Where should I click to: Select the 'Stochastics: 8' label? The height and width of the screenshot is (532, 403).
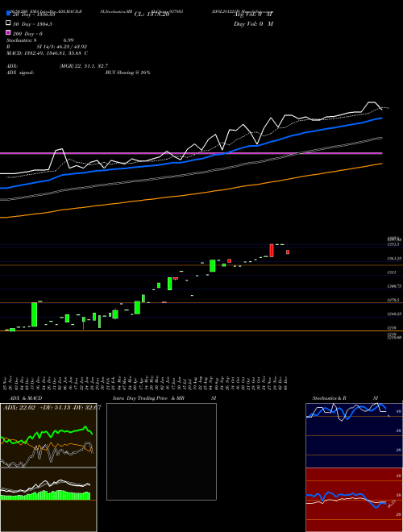(22, 40)
